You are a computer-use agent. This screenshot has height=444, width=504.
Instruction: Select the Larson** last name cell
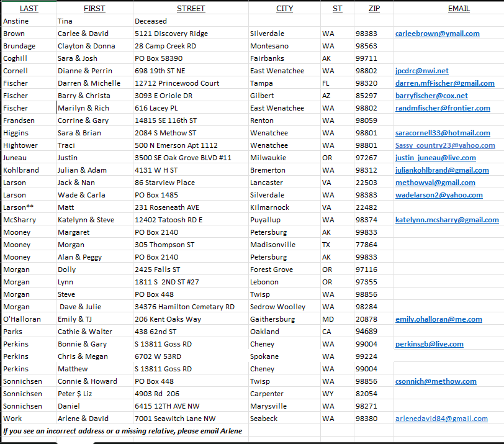(x=29, y=207)
